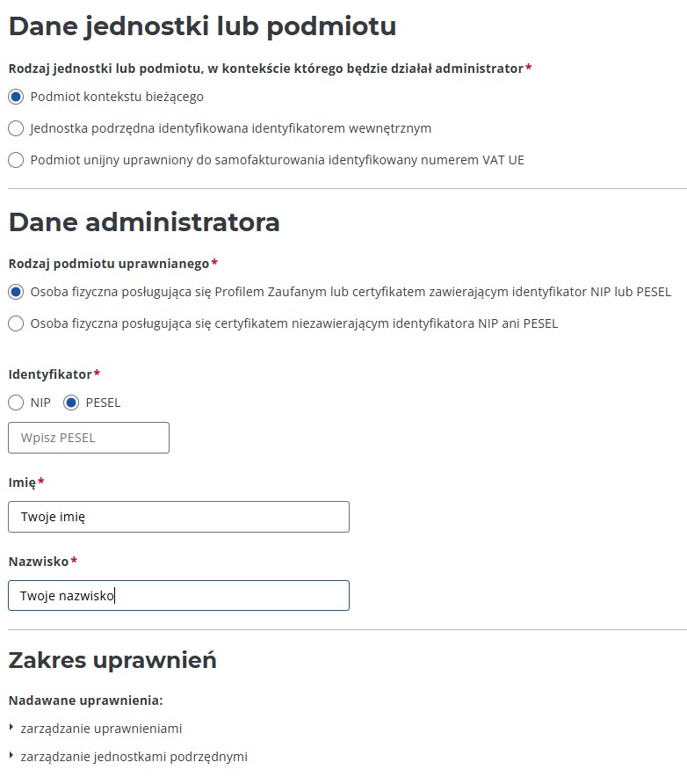Viewport: 687px width, 784px height.
Task: Click the Imię field label
Action: (x=22, y=483)
